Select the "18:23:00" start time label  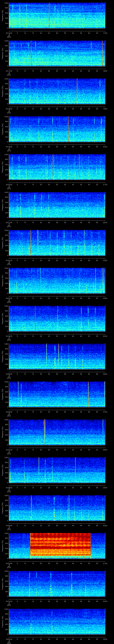pos(9,298)
